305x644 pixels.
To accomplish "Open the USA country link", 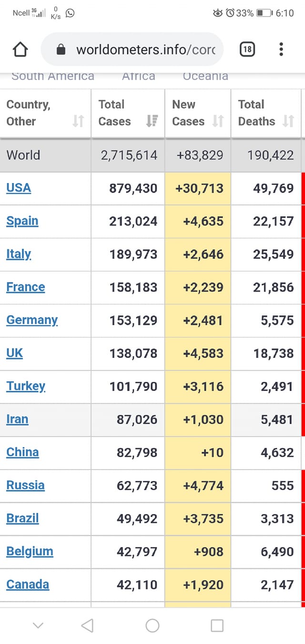I will coord(19,188).
